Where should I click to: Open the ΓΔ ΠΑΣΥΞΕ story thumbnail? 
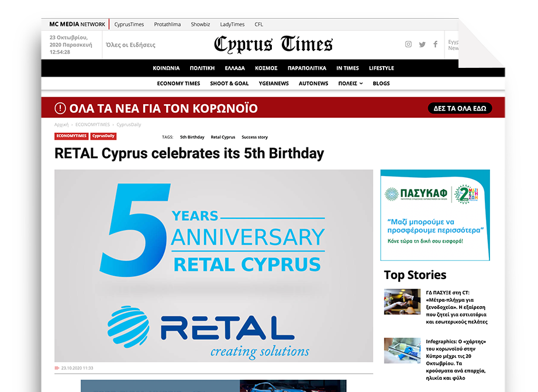(402, 302)
